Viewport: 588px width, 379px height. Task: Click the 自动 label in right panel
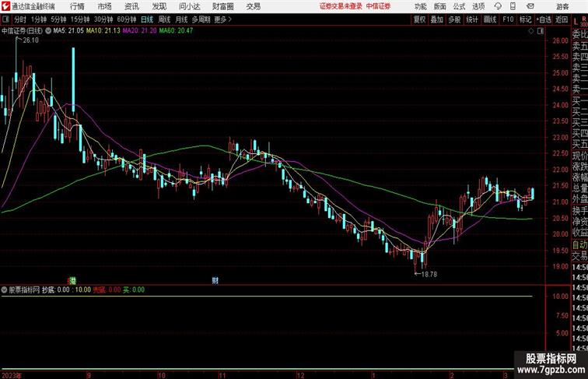[579, 245]
